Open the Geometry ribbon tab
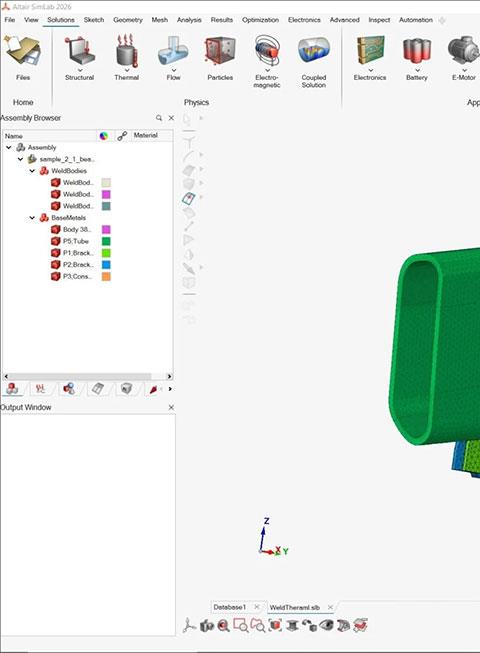The image size is (480, 653). click(x=128, y=20)
